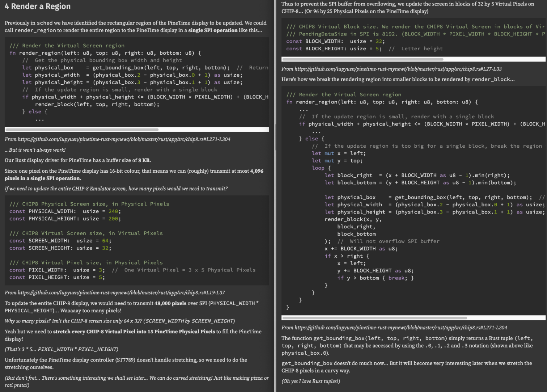Open the chip8.rs#L27-L33 GitHub link
The image size is (547, 392).
pyautogui.click(x=398, y=69)
